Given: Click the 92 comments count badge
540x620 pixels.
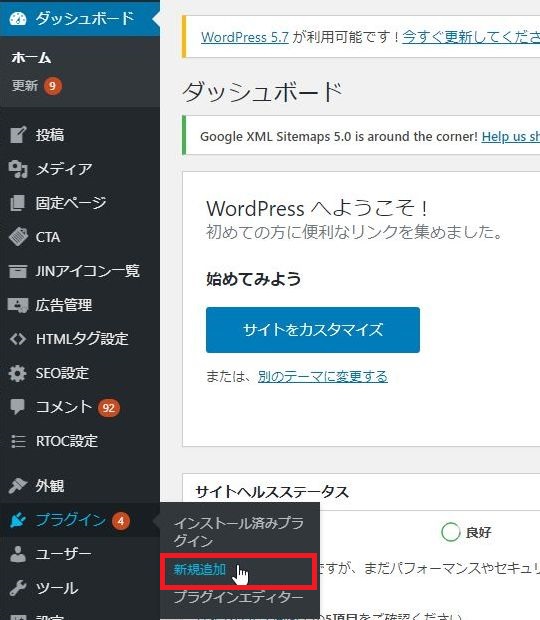Looking at the screenshot, I should 109,408.
